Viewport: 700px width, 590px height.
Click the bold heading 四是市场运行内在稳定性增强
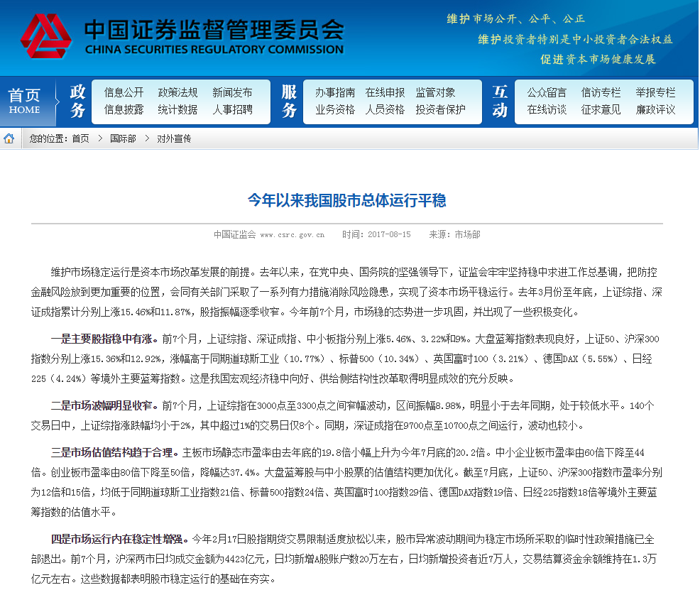(x=120, y=539)
